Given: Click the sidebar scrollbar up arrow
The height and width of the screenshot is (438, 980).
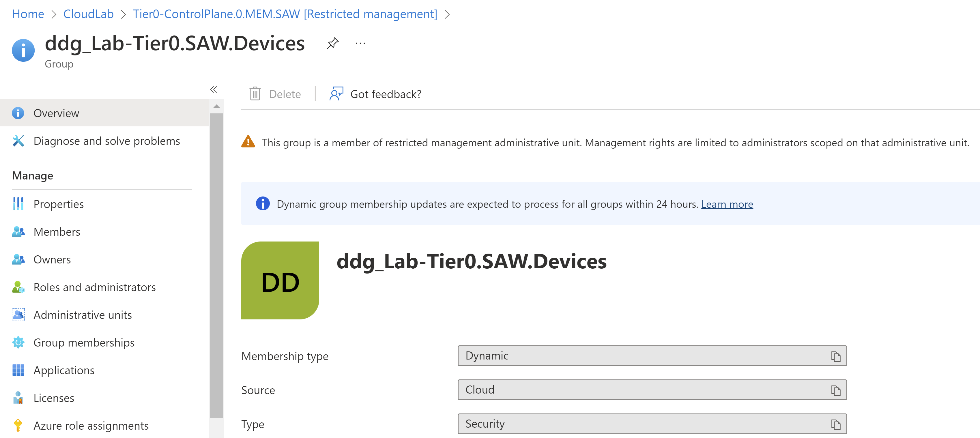Looking at the screenshot, I should (x=216, y=106).
